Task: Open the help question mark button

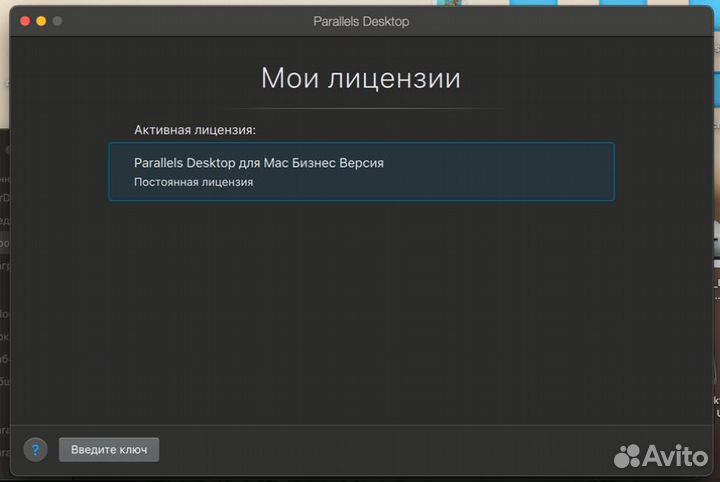Action: coord(35,450)
